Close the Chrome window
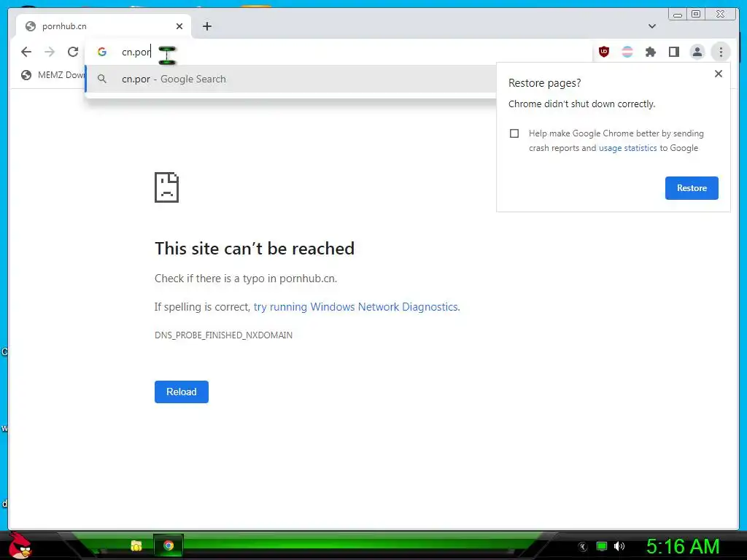The image size is (747, 560). tap(720, 15)
